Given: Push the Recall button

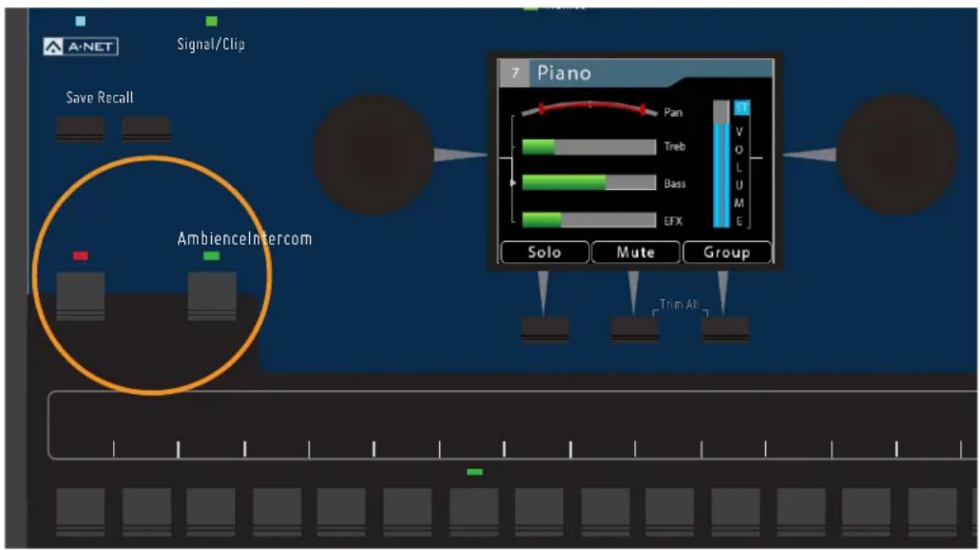Looking at the screenshot, I should 145,129.
